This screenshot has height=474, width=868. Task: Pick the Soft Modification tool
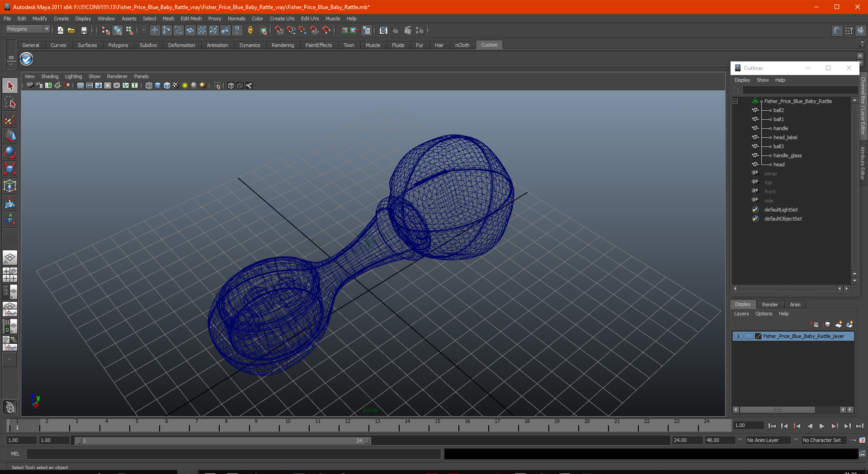click(10, 202)
